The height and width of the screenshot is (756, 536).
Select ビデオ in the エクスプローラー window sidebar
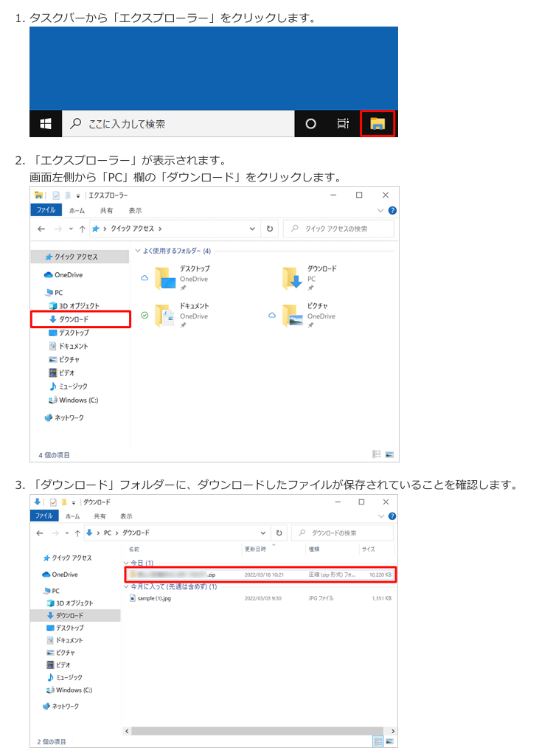(62, 372)
